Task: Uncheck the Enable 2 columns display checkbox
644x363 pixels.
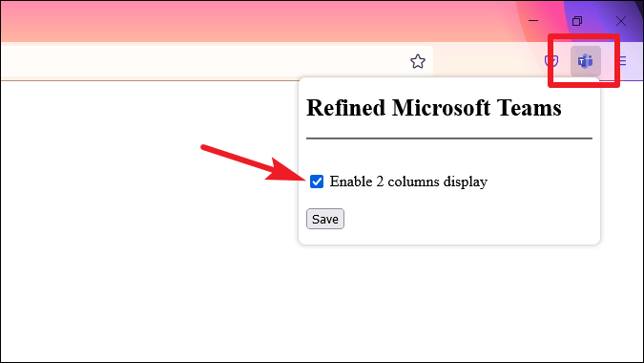Action: (x=316, y=181)
